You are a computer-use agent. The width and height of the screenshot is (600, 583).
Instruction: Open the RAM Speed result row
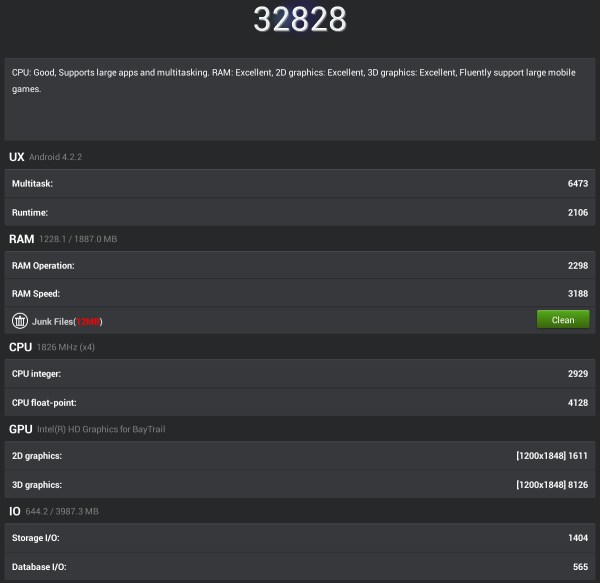click(300, 294)
